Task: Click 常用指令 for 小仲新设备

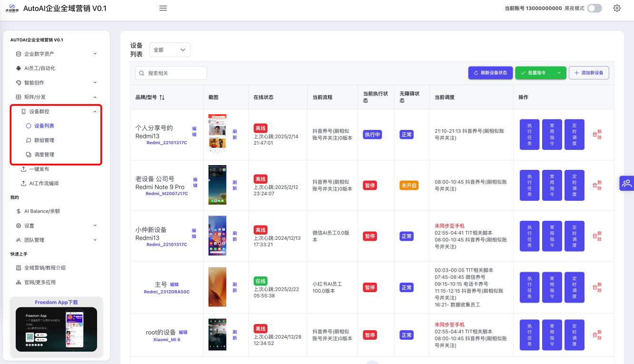Action: [x=552, y=236]
